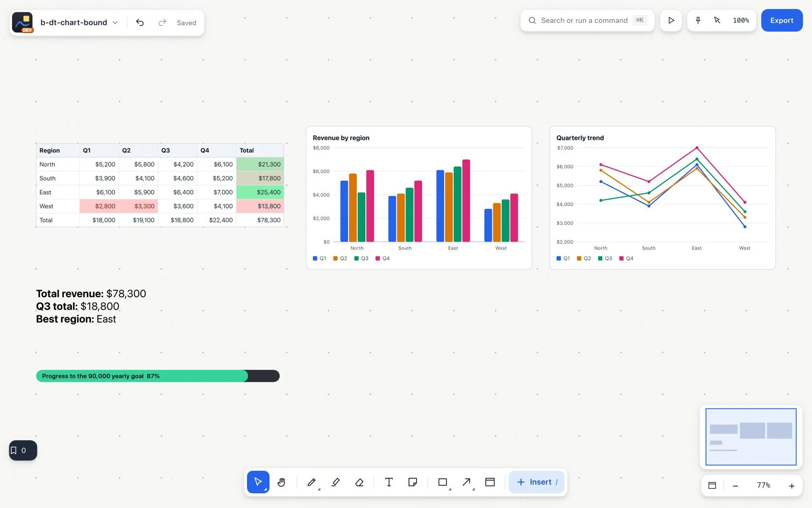Toggle Q1 series in Revenue by region legend
This screenshot has width=812, height=508.
point(320,258)
